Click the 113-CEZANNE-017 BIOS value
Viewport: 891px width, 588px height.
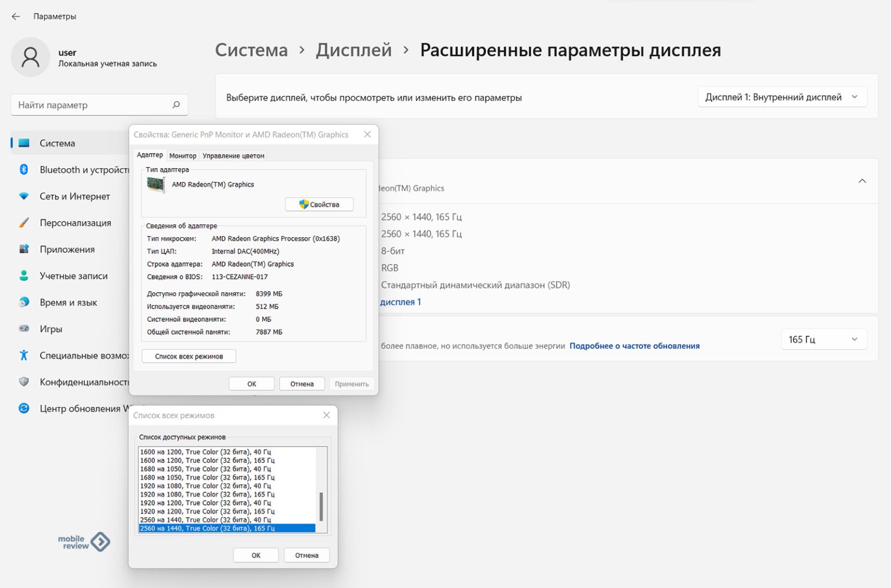coord(240,277)
